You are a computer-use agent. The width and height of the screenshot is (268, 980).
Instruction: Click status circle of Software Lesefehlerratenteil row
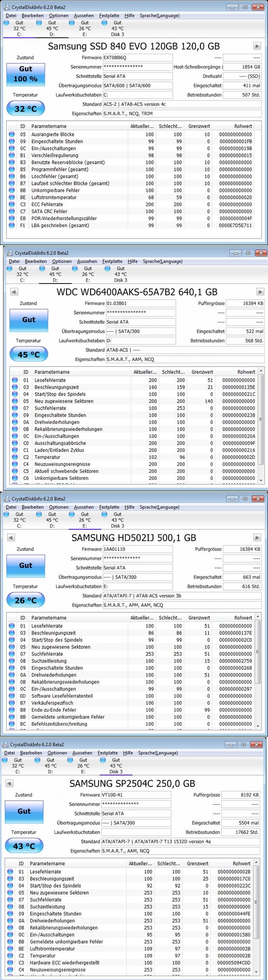point(12,696)
